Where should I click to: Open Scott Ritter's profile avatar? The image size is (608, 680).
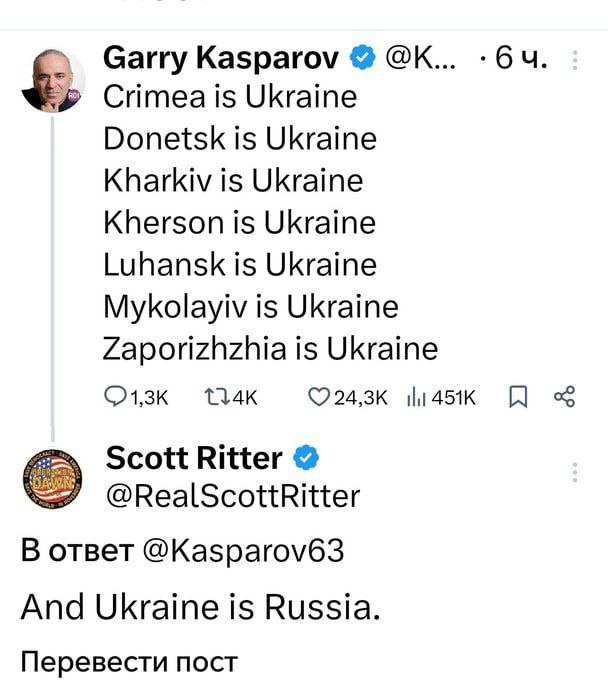pyautogui.click(x=48, y=476)
